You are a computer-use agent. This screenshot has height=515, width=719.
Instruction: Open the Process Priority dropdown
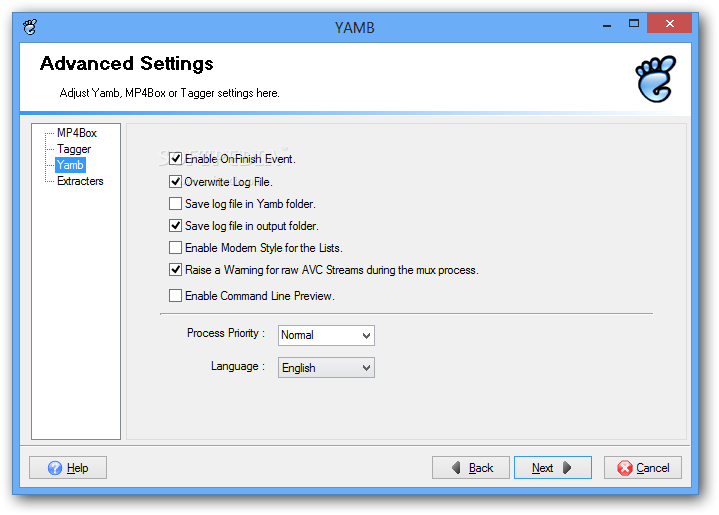pyautogui.click(x=326, y=335)
